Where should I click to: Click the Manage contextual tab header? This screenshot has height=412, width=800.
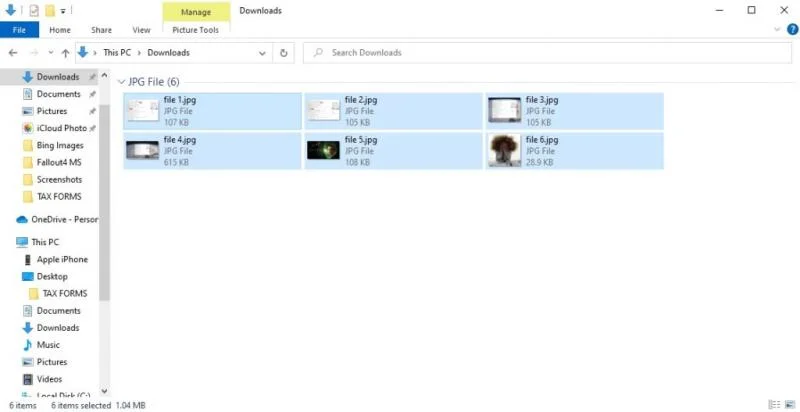pos(196,12)
